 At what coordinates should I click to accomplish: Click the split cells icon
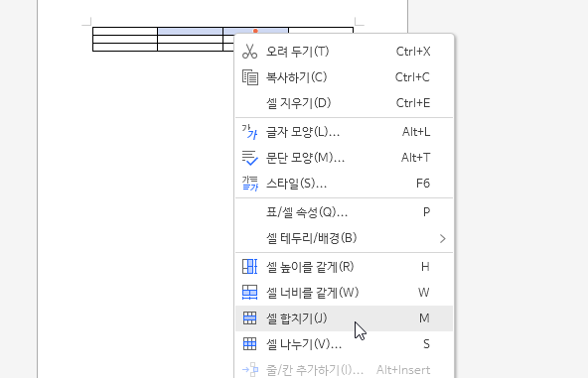click(249, 344)
